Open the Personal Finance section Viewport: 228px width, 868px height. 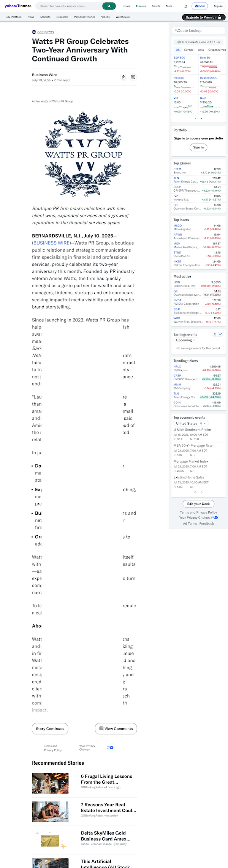[84, 17]
